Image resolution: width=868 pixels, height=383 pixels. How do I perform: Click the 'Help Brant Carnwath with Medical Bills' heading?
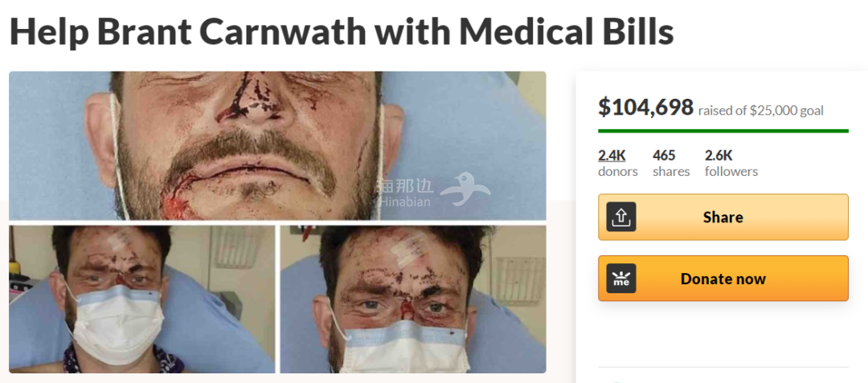(342, 32)
